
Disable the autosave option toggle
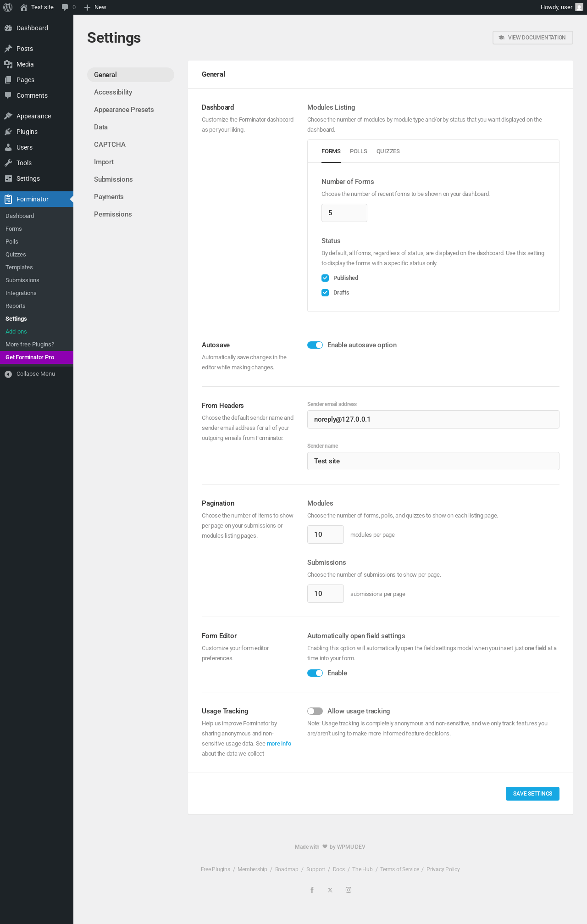pyautogui.click(x=315, y=345)
